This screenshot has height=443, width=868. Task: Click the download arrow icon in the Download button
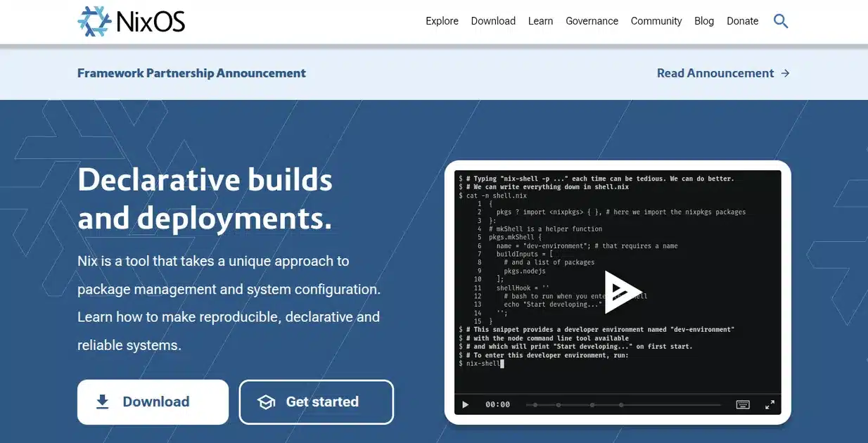[103, 402]
